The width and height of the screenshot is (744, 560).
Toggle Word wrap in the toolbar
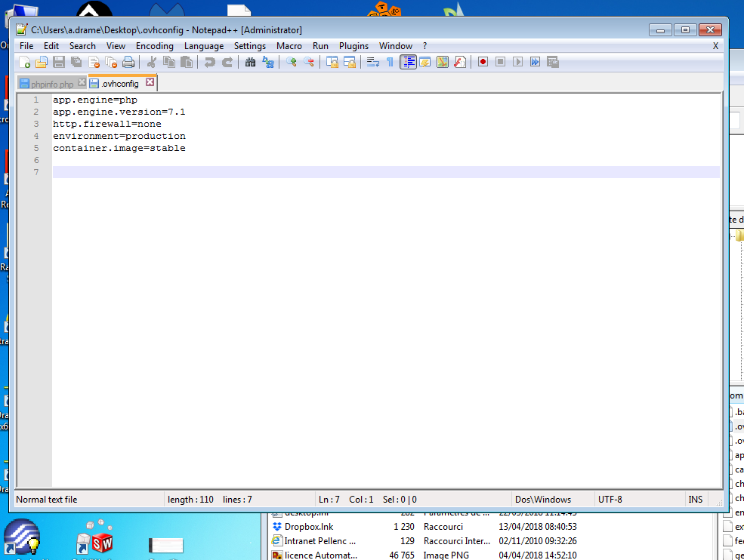click(372, 62)
